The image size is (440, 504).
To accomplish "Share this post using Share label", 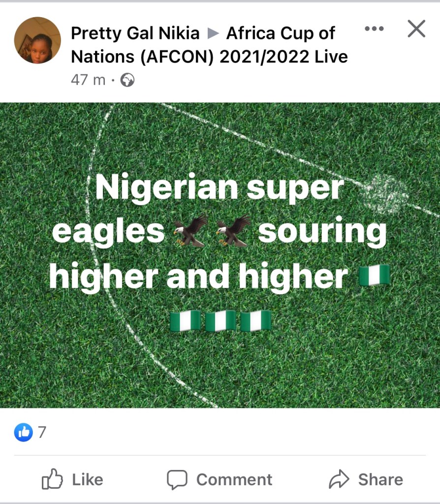I will (x=380, y=479).
